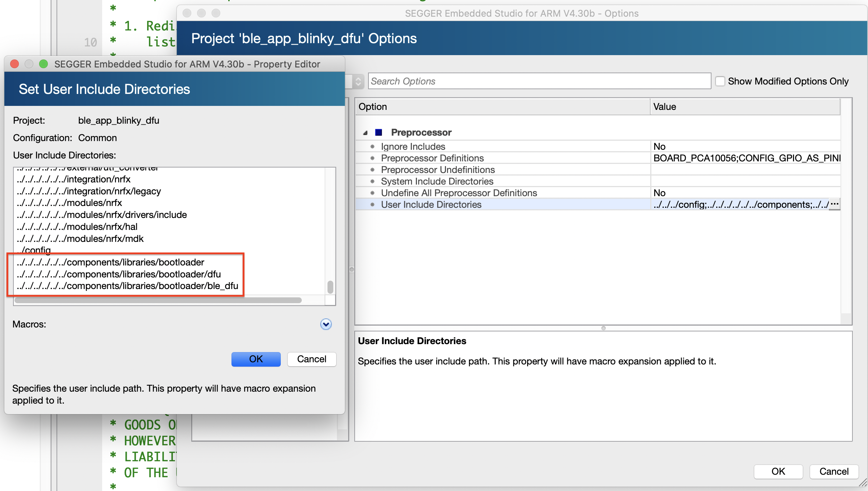Click the blue category icon beside Preprocessor
This screenshot has width=868, height=491.
[378, 132]
